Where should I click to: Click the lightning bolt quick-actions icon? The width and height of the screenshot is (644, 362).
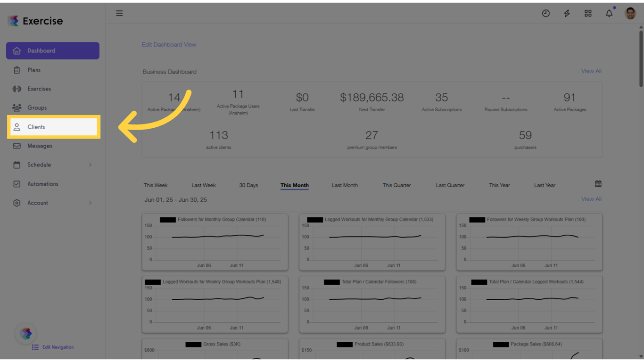(567, 13)
